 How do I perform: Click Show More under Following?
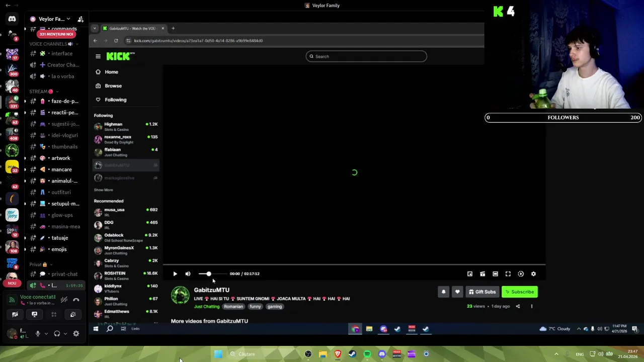pyautogui.click(x=103, y=190)
